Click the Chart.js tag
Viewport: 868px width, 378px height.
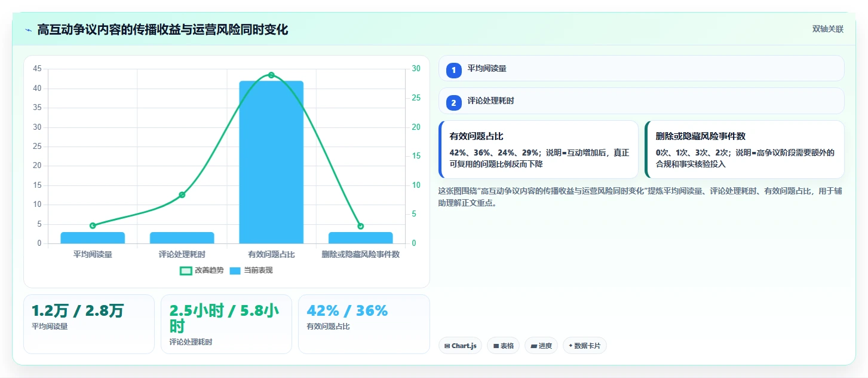[x=460, y=346]
